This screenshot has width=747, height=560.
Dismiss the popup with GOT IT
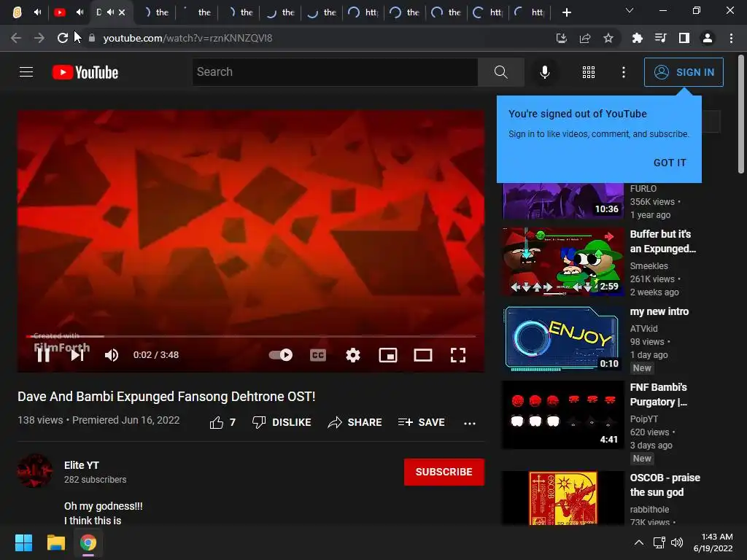click(x=670, y=163)
